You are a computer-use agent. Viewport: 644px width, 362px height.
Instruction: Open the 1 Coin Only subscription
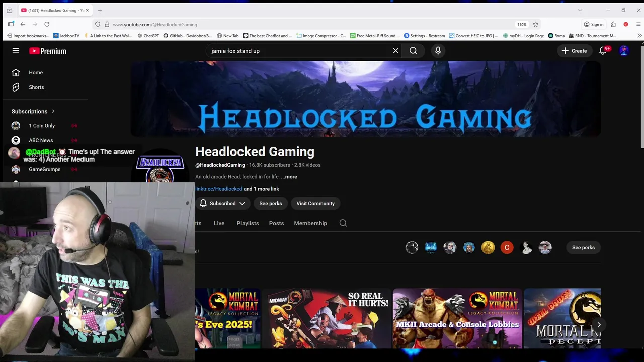click(42, 126)
